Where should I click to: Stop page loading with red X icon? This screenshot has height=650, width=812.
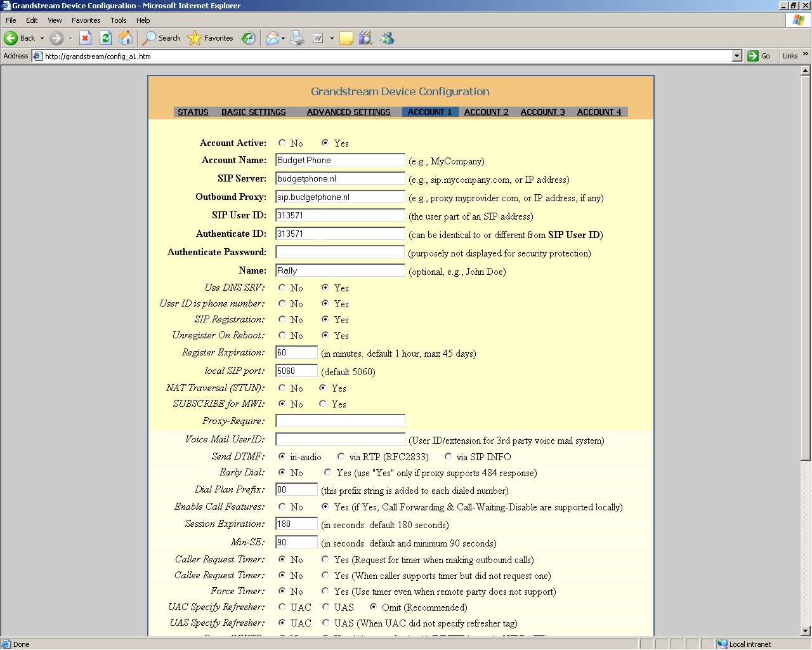pos(85,38)
